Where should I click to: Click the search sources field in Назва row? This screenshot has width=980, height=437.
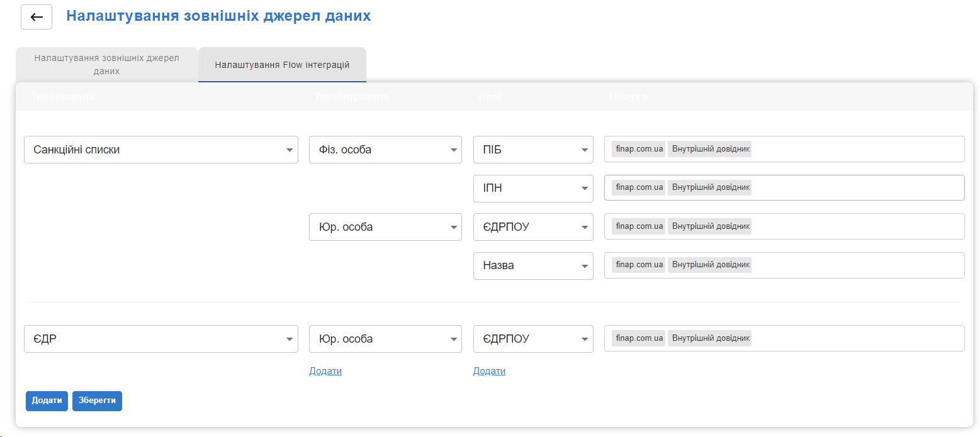pyautogui.click(x=856, y=265)
